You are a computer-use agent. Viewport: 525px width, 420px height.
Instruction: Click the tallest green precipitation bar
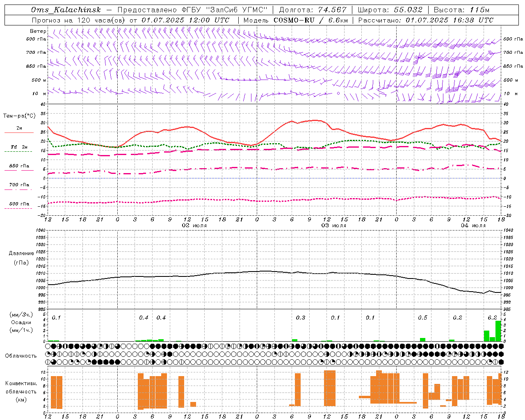tap(498, 331)
